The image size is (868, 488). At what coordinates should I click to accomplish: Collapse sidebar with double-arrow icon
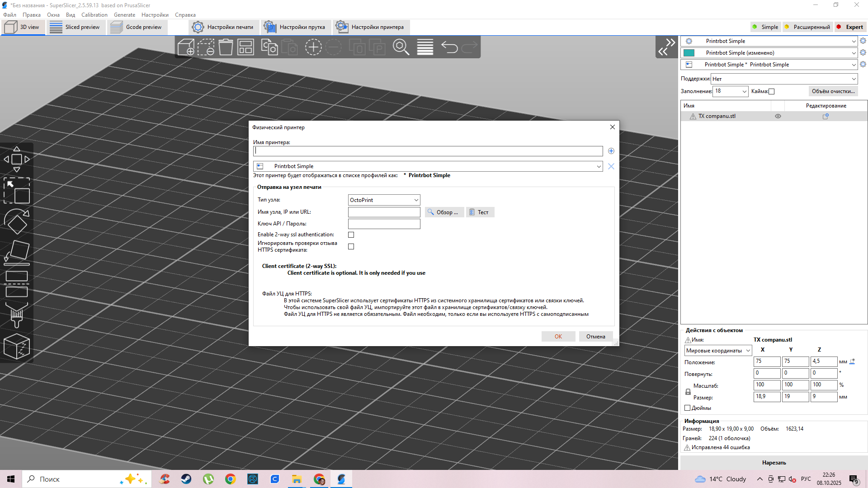(x=666, y=47)
